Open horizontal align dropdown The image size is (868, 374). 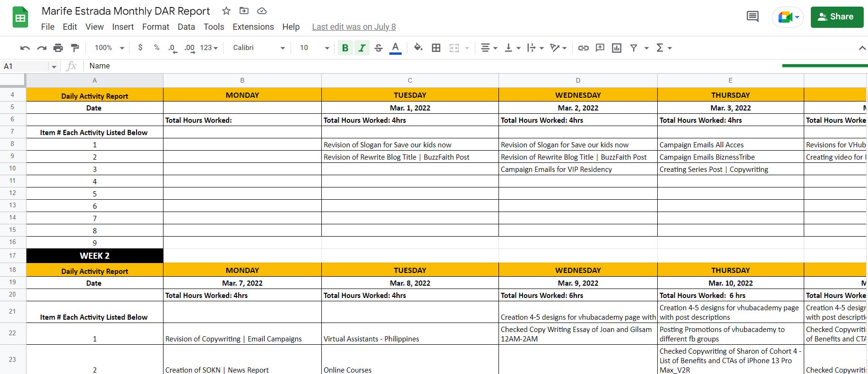(x=489, y=48)
